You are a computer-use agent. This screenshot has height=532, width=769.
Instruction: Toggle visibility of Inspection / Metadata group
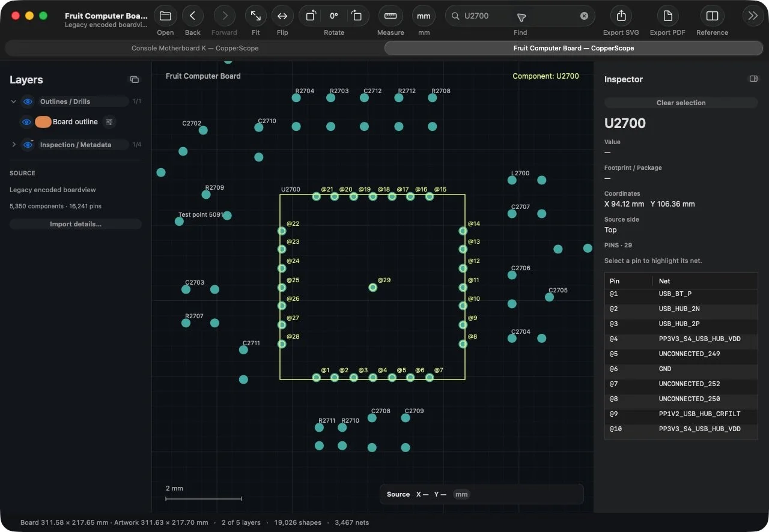[28, 145]
